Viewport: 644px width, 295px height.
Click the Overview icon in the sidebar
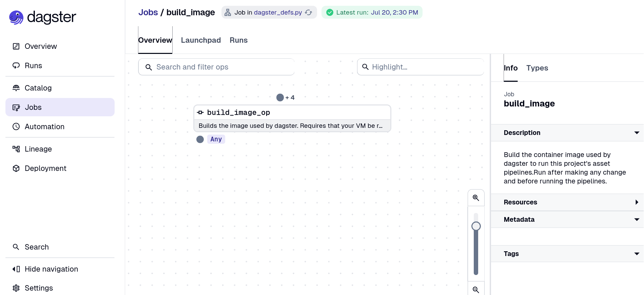16,46
